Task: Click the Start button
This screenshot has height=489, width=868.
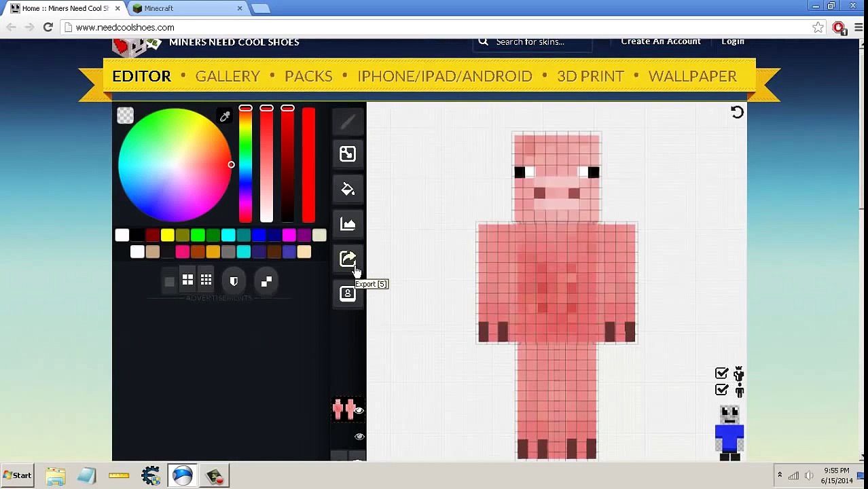Action: (x=17, y=475)
